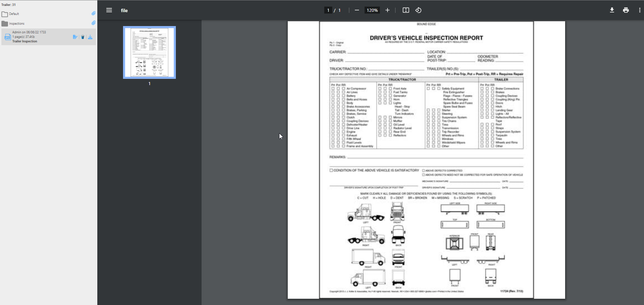This screenshot has width=644, height=305.
Task: Open the three-dot more actions menu
Action: pos(639,10)
